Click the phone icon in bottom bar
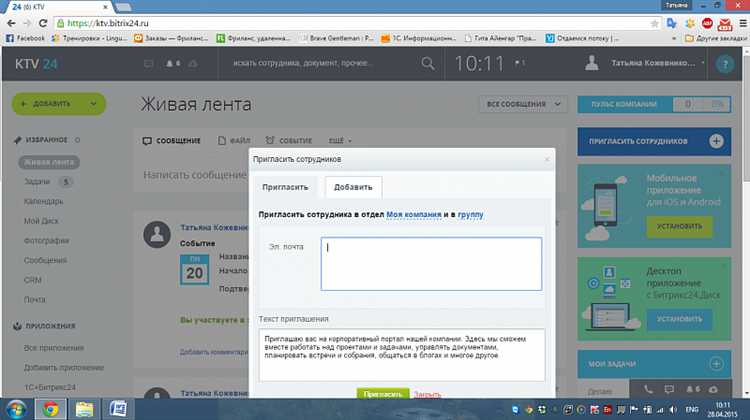The image size is (750, 420). click(x=648, y=389)
